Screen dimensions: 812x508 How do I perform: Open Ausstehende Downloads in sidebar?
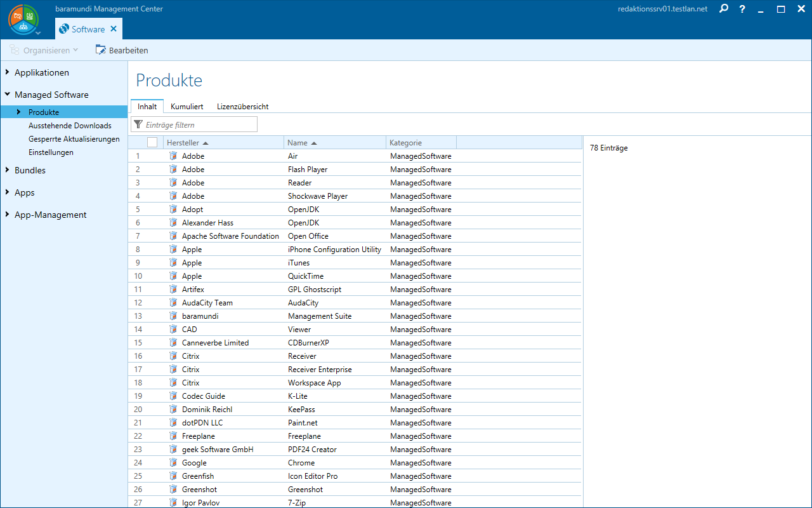click(70, 126)
